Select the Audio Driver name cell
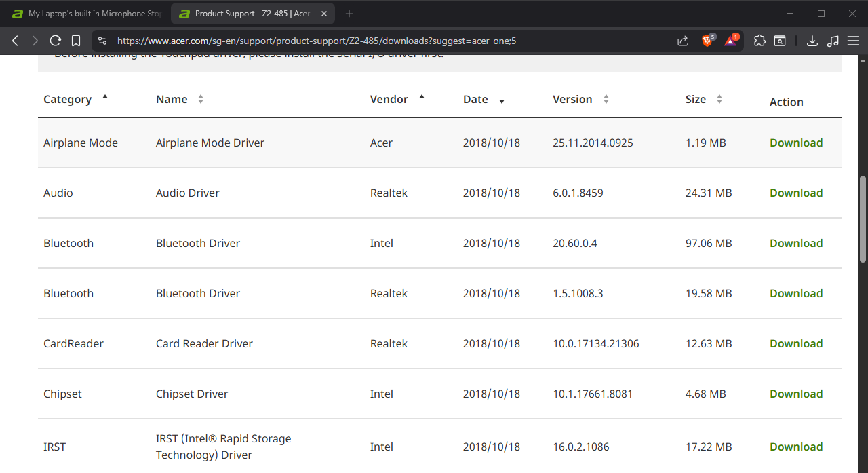This screenshot has height=473, width=868. (188, 193)
